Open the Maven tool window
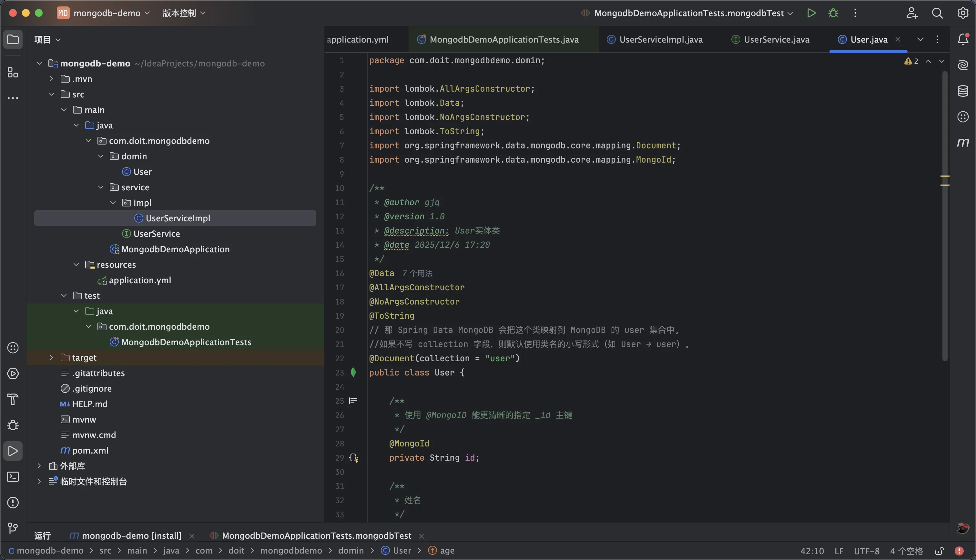 click(x=963, y=142)
